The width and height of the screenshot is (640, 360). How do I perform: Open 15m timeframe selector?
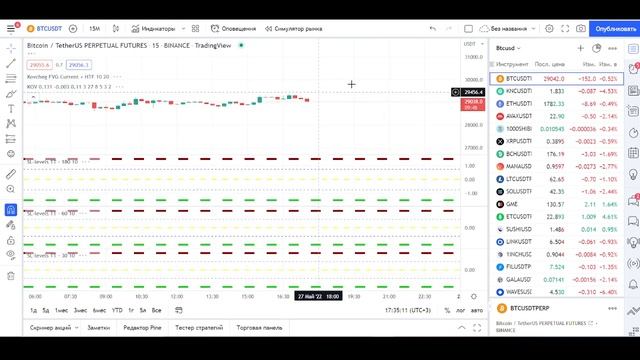click(x=94, y=29)
